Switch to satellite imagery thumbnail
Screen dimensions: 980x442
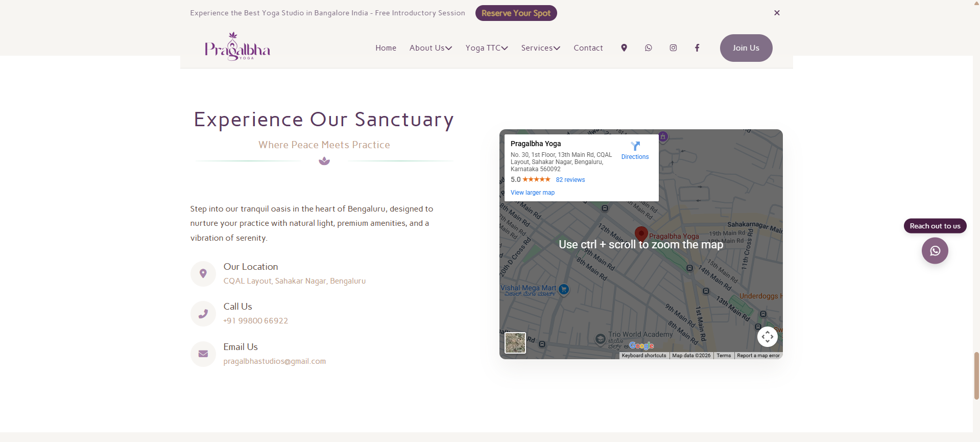click(x=515, y=343)
